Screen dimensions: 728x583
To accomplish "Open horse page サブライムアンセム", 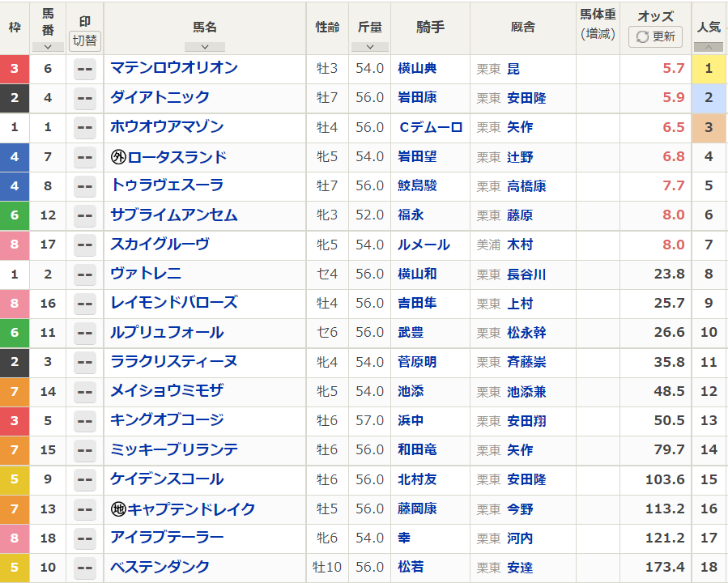I will [x=174, y=215].
